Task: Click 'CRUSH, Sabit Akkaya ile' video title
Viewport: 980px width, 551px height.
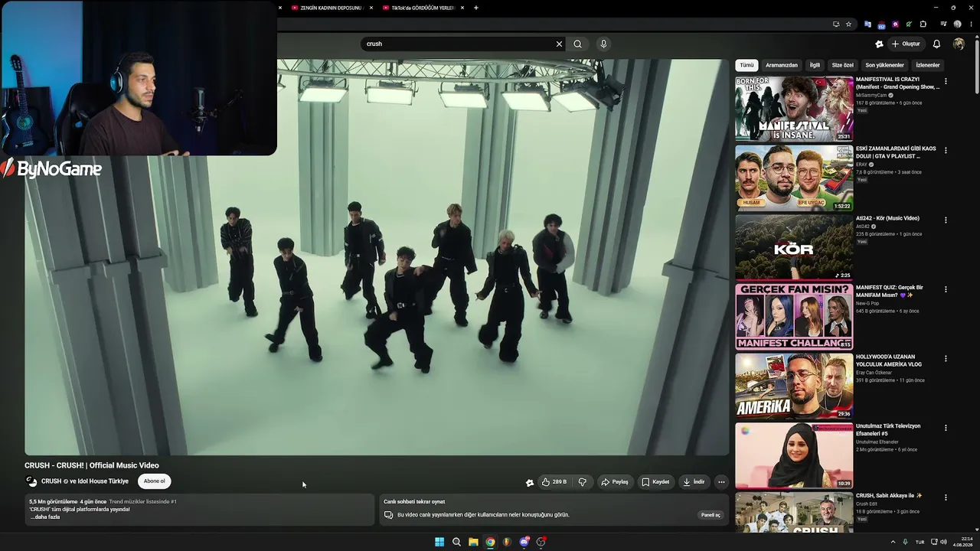Action: [x=889, y=496]
